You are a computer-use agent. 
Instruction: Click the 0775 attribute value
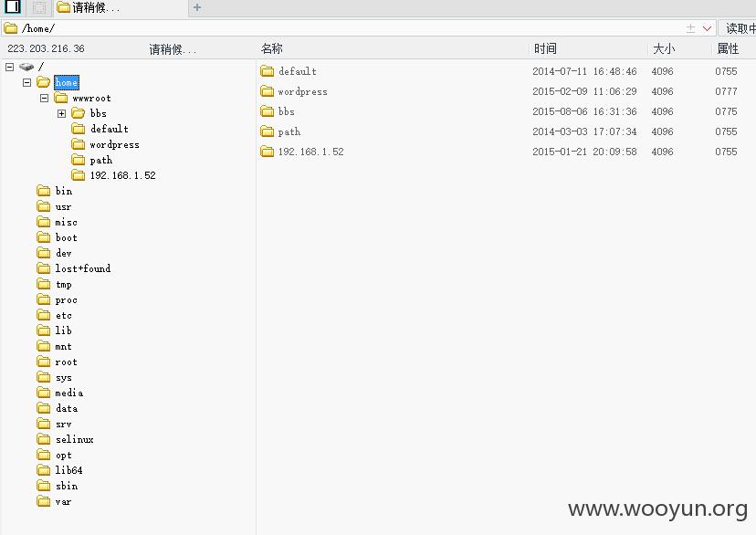[726, 111]
